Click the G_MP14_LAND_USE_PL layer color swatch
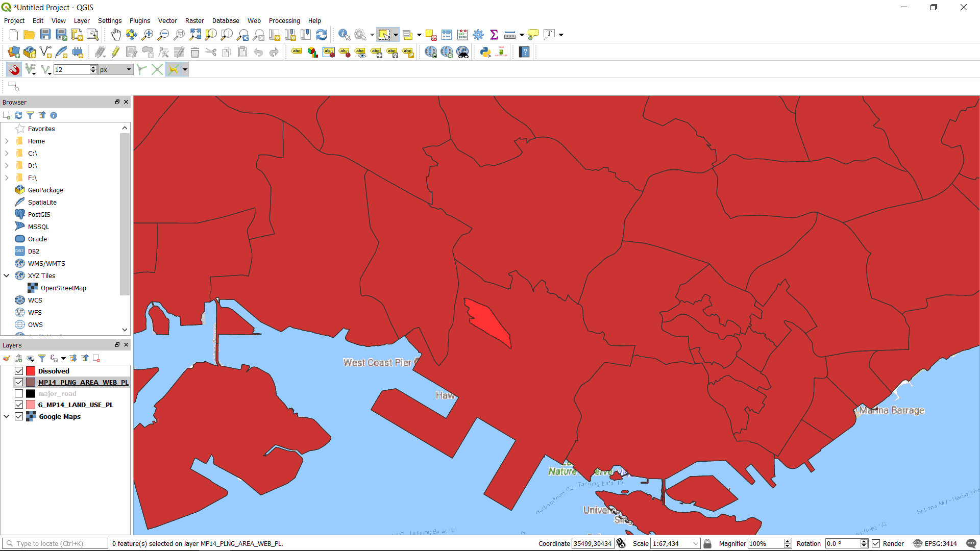Image resolution: width=980 pixels, height=551 pixels. tap(31, 405)
